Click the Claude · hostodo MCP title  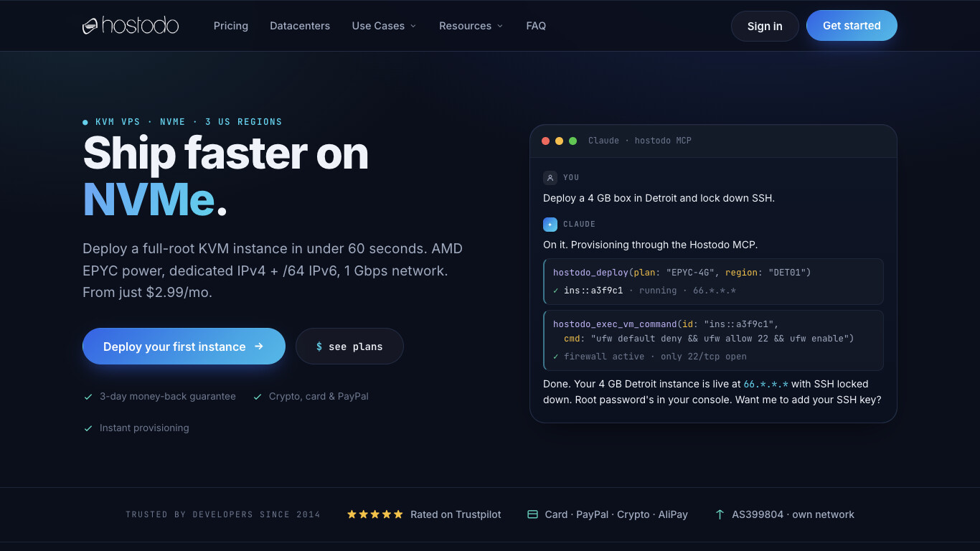tap(640, 141)
